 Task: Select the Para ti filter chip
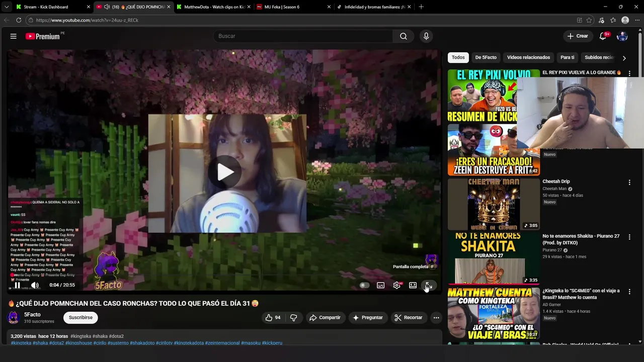[568, 57]
